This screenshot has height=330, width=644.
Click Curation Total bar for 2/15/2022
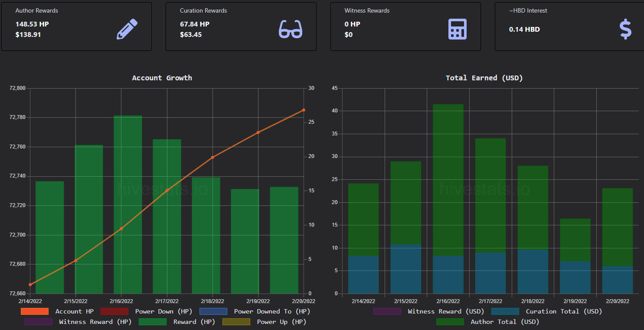[406, 269]
